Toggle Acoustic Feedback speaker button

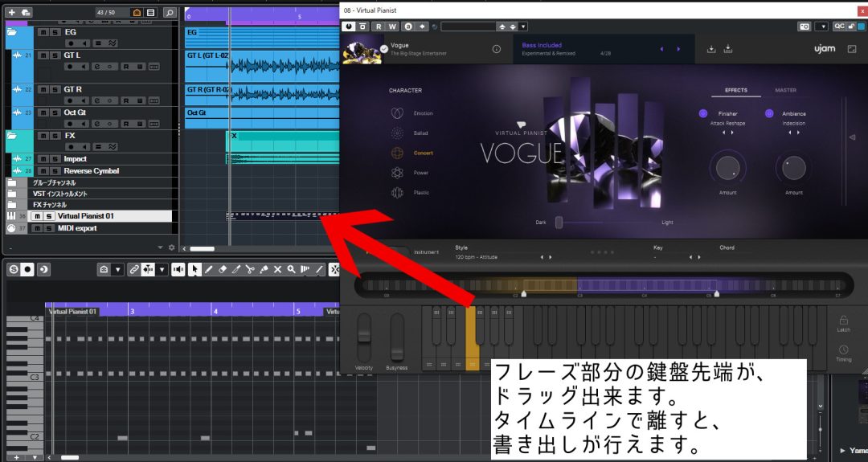pyautogui.click(x=178, y=269)
